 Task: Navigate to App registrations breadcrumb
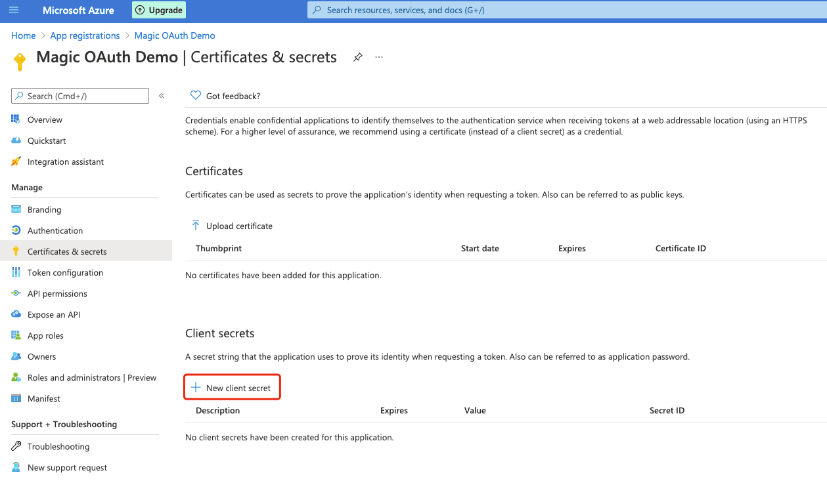(x=85, y=35)
